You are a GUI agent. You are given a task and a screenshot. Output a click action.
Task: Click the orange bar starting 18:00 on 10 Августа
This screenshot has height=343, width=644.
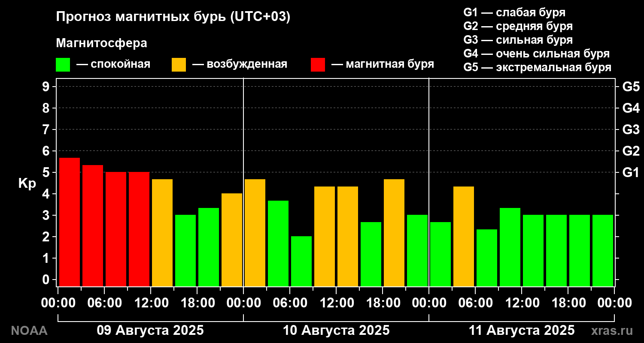click(x=394, y=233)
